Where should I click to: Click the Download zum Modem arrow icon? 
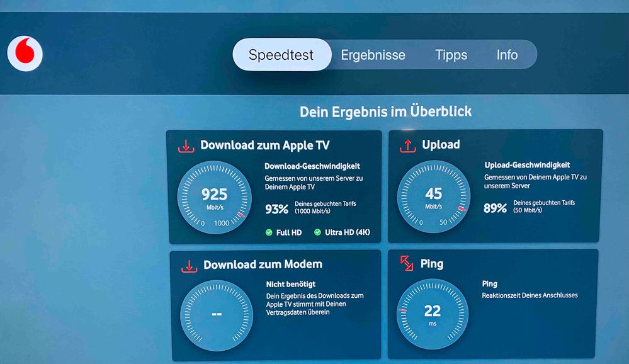coord(189,266)
